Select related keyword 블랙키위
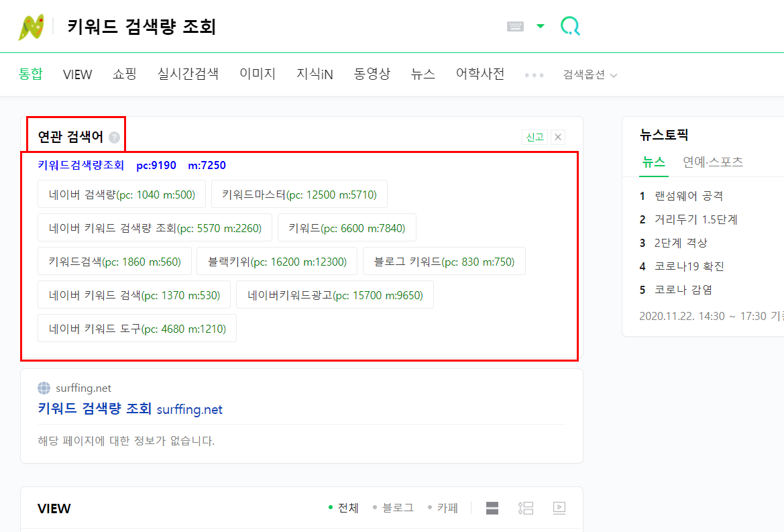This screenshot has height=532, width=784. [277, 262]
